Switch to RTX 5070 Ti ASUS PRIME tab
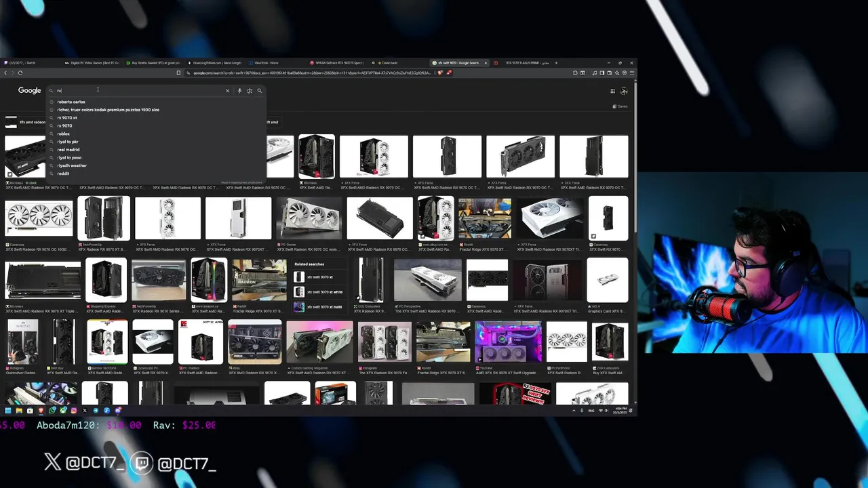The image size is (868, 488). 522,63
